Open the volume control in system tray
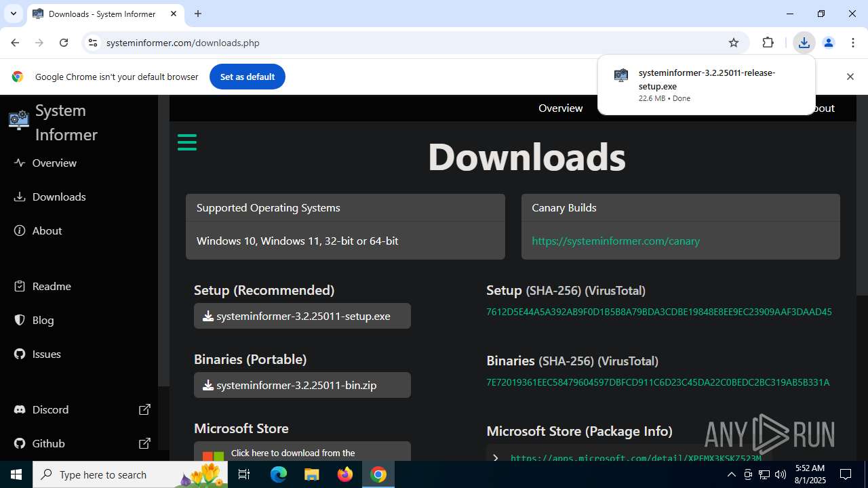Image resolution: width=868 pixels, height=488 pixels. click(780, 474)
